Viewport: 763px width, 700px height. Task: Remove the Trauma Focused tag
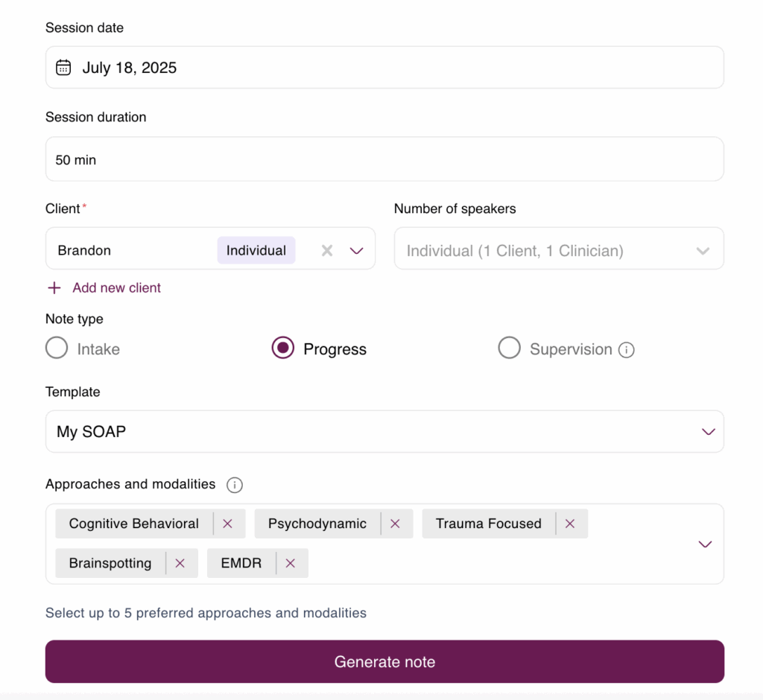click(x=570, y=524)
